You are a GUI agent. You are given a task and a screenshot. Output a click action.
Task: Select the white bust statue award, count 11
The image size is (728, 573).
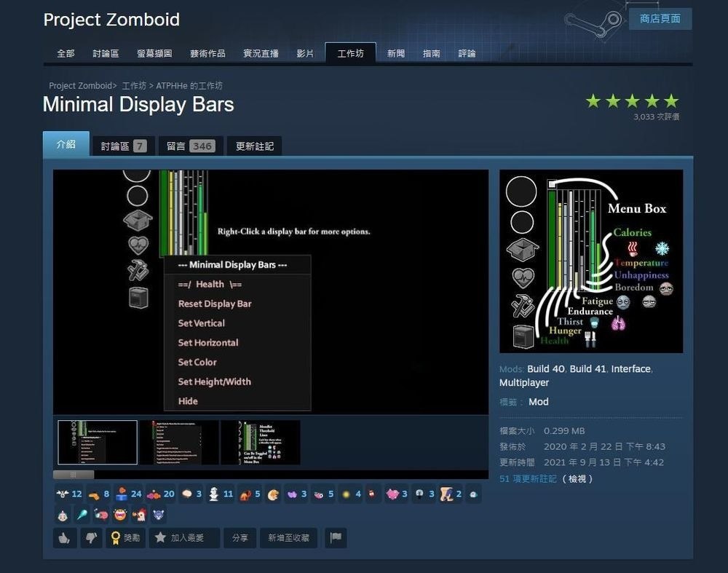(221, 494)
